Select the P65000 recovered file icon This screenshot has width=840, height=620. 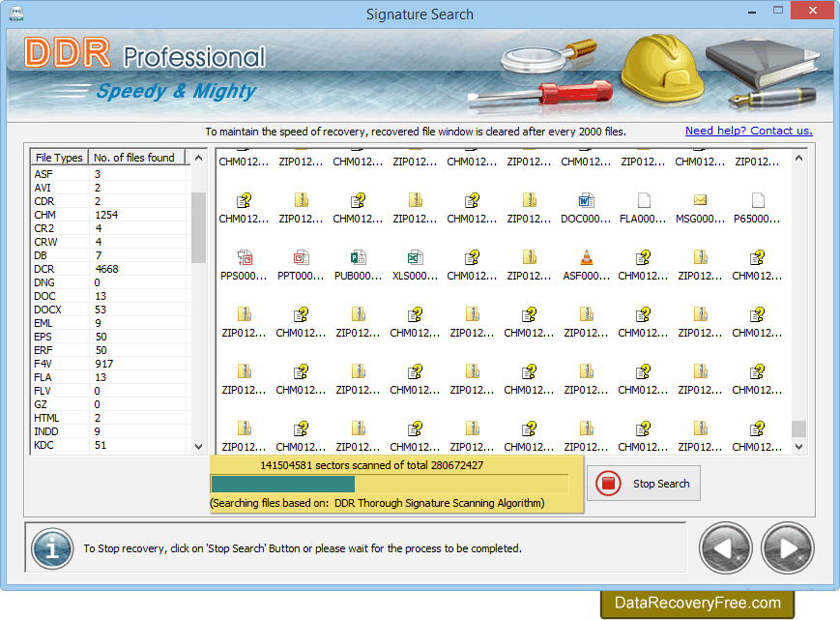pyautogui.click(x=758, y=200)
